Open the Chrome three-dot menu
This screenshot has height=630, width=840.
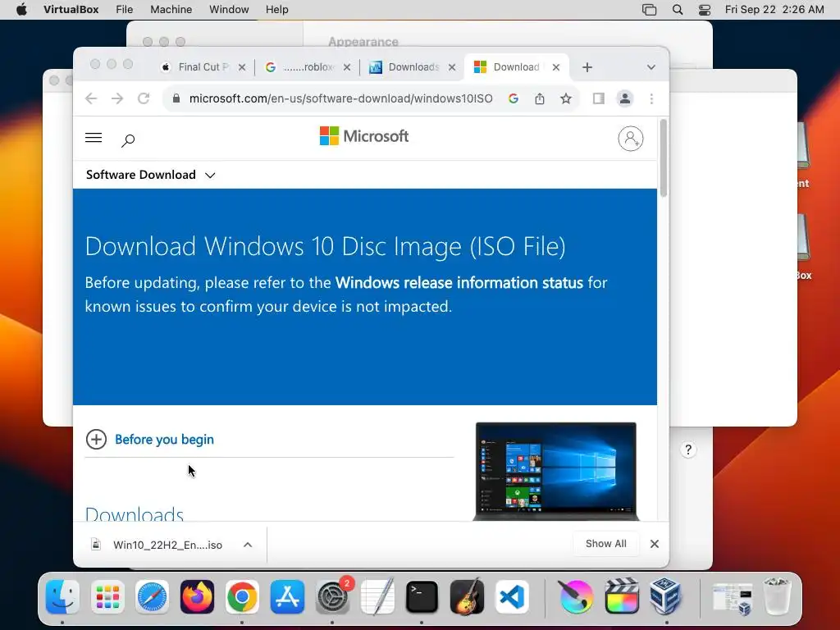tap(651, 98)
